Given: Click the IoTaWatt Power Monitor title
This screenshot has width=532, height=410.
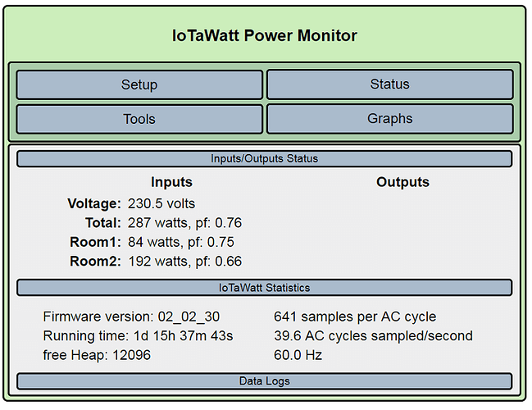Looking at the screenshot, I should click(265, 35).
